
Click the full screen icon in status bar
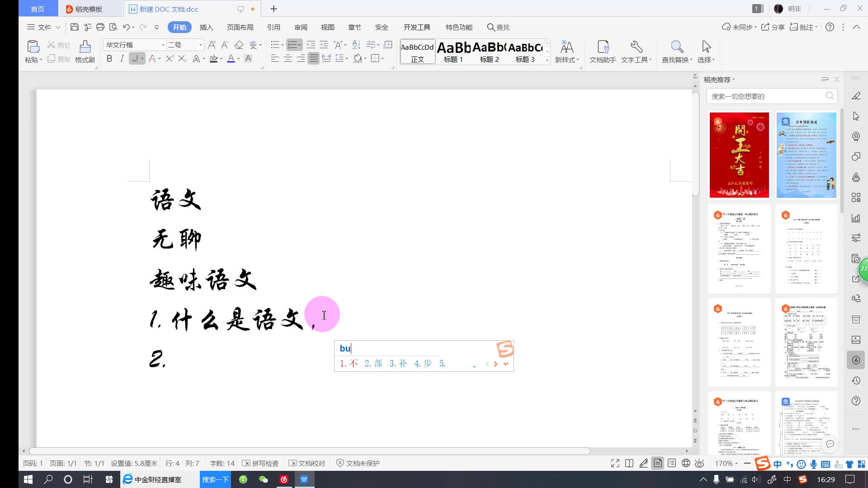[x=615, y=463]
